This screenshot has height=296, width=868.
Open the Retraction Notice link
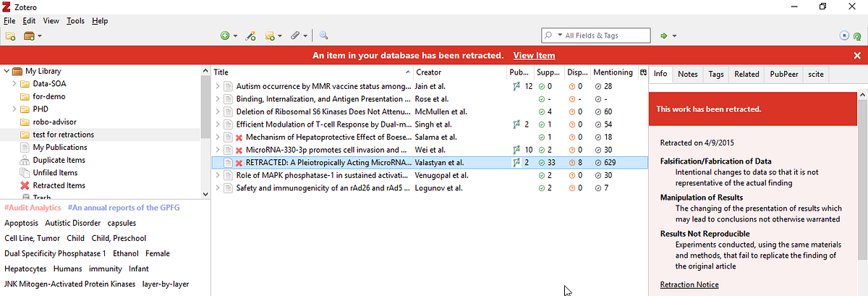(689, 284)
